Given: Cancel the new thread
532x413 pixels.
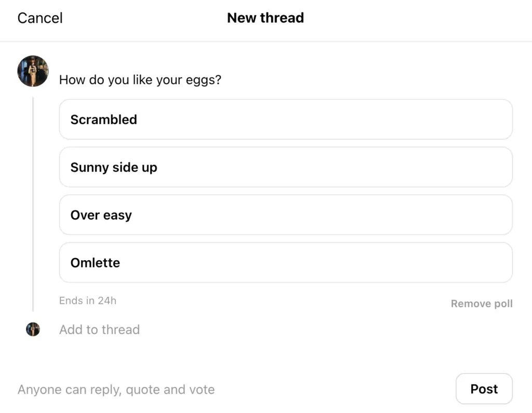Looking at the screenshot, I should (40, 18).
